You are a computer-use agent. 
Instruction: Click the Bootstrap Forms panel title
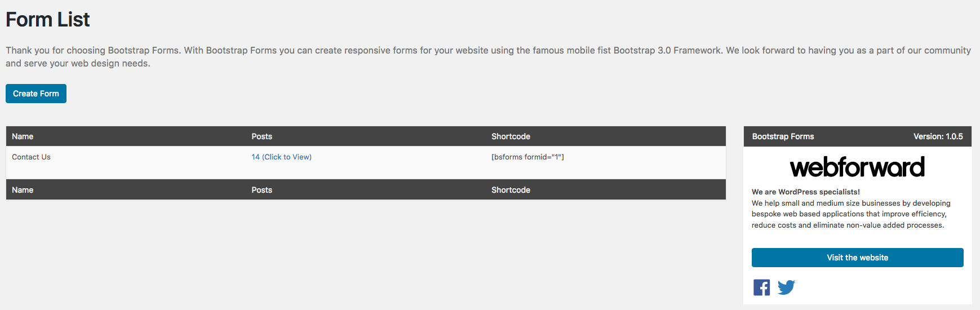pyautogui.click(x=783, y=136)
